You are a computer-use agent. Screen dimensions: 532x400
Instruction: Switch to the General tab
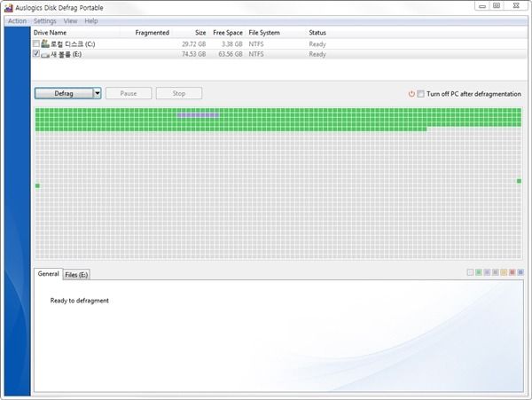tap(48, 274)
